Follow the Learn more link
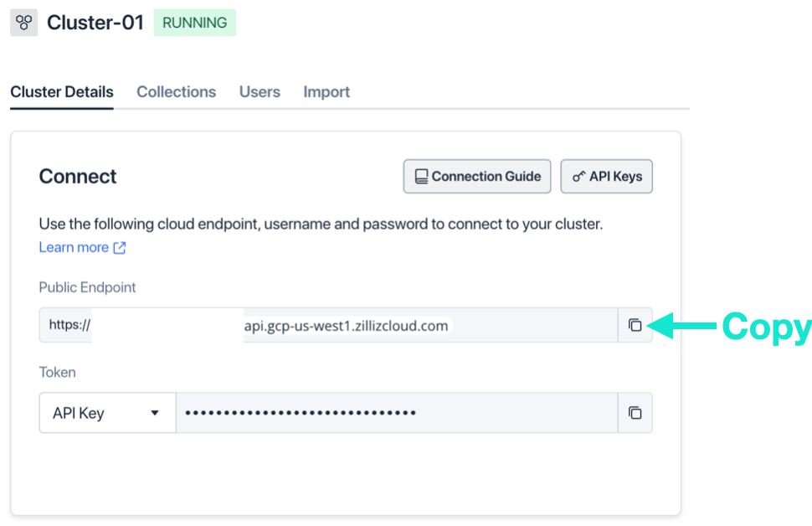This screenshot has width=812, height=526. (74, 247)
